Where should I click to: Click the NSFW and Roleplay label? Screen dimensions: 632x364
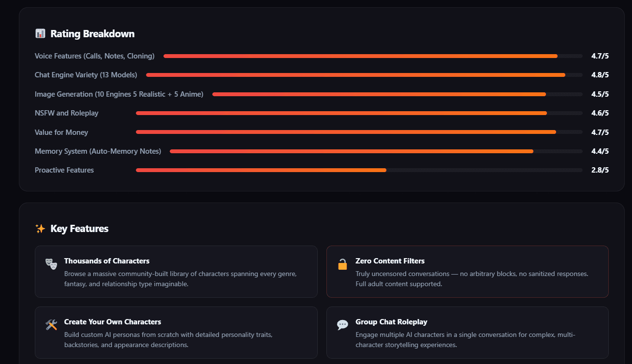67,113
